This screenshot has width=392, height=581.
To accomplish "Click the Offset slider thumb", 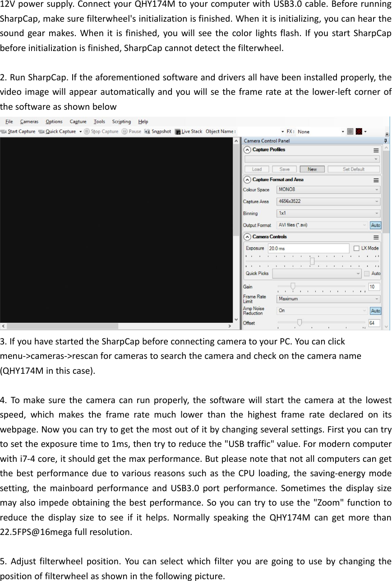I will [x=299, y=323].
